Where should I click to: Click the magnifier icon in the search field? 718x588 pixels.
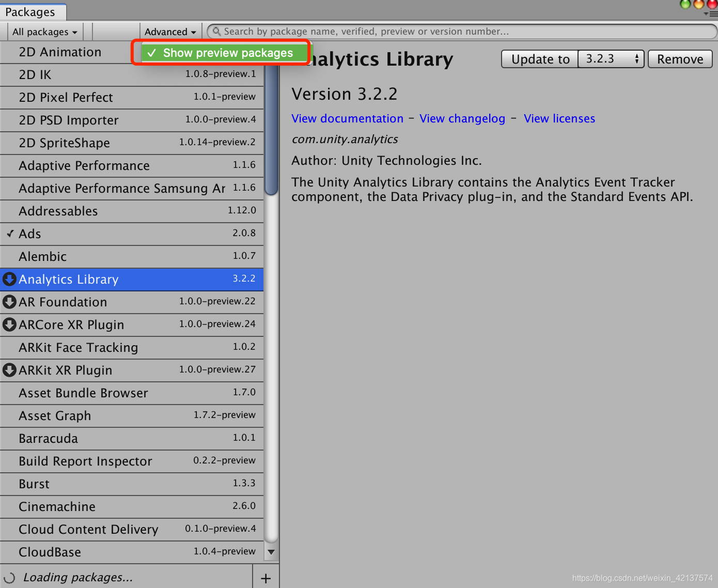(x=216, y=32)
